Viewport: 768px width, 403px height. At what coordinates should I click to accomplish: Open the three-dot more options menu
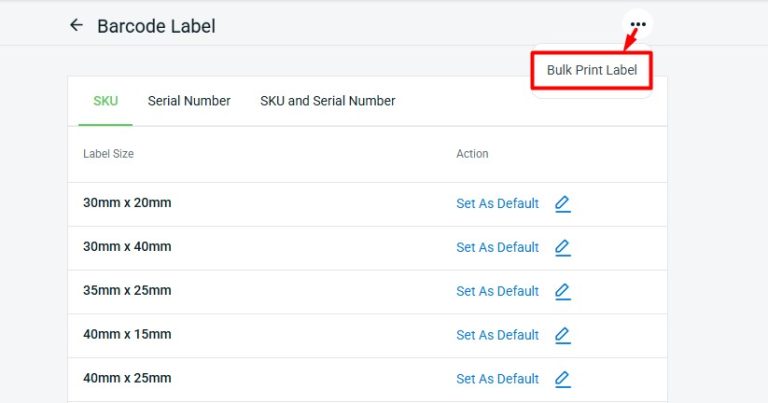[x=638, y=25]
